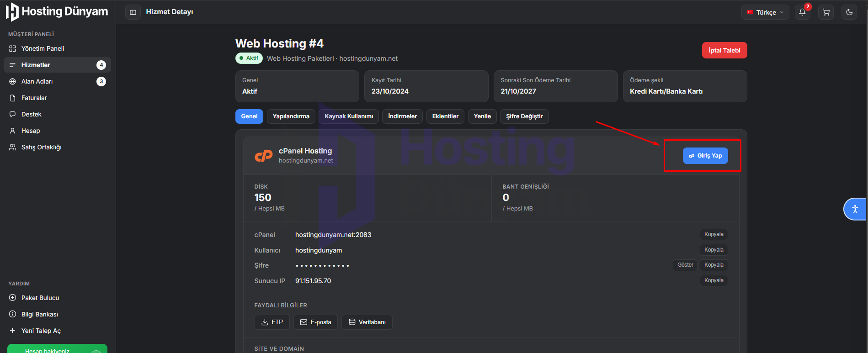This screenshot has height=353, width=868.
Task: Toggle dark mode moon icon
Action: (x=849, y=12)
